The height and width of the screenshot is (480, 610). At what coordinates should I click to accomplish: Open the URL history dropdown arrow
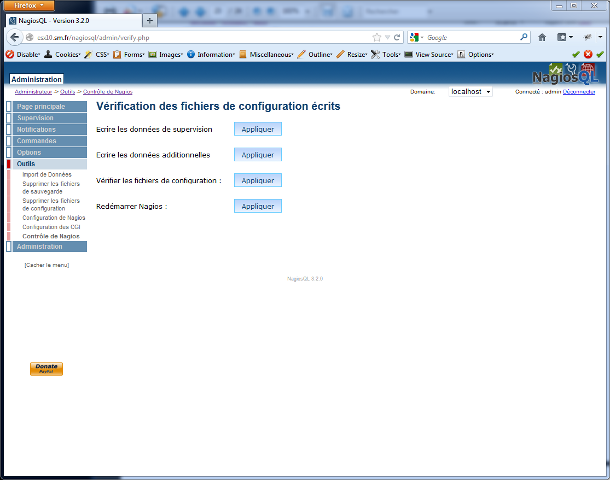tap(387, 37)
